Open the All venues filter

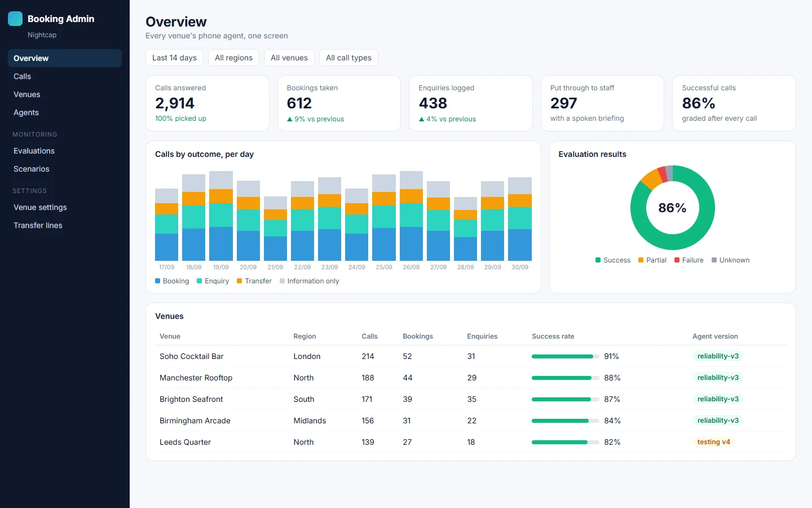[x=289, y=58]
